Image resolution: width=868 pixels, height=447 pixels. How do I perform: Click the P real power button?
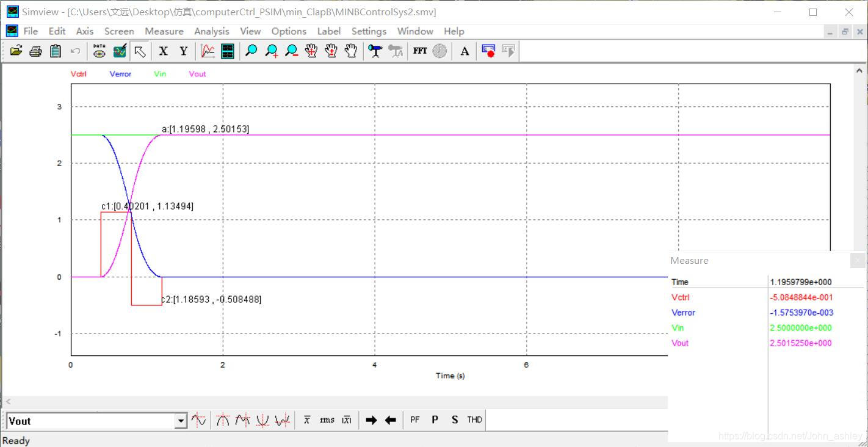tap(435, 420)
